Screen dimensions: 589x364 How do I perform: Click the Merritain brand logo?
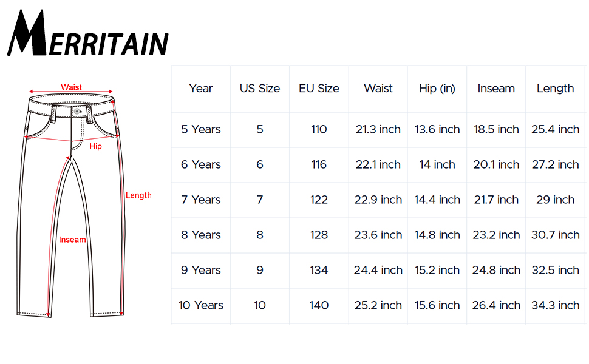tap(88, 33)
